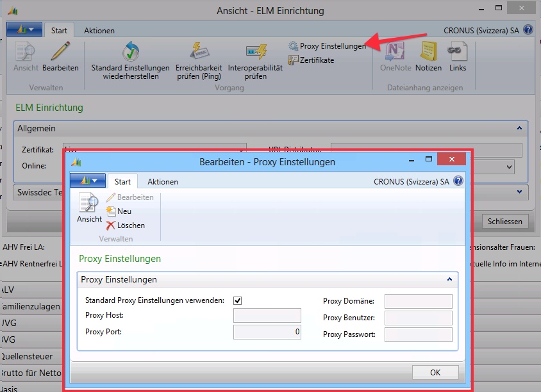The width and height of the screenshot is (541, 392).
Task: Toggle Standard Proxy Einstellungen verwenden checkbox
Action: coord(238,300)
